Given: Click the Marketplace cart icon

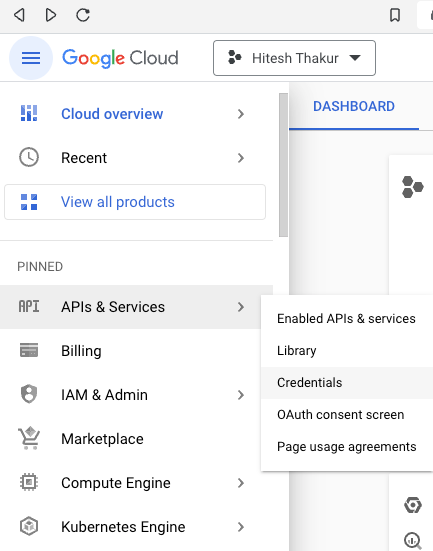Looking at the screenshot, I should [x=29, y=438].
